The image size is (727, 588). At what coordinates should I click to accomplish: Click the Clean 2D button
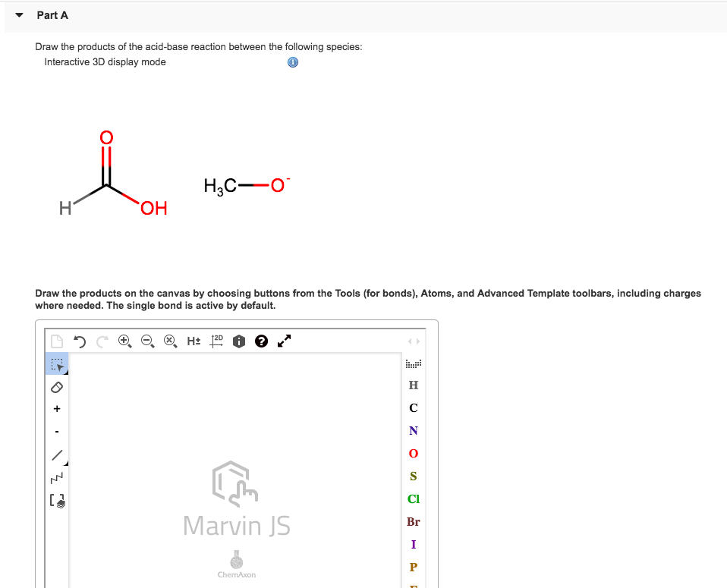pyautogui.click(x=216, y=341)
